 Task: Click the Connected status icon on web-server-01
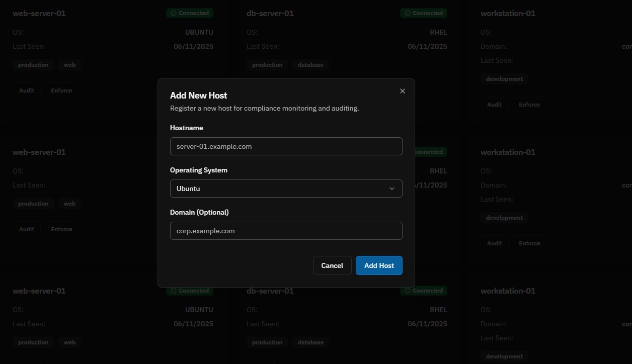(173, 13)
